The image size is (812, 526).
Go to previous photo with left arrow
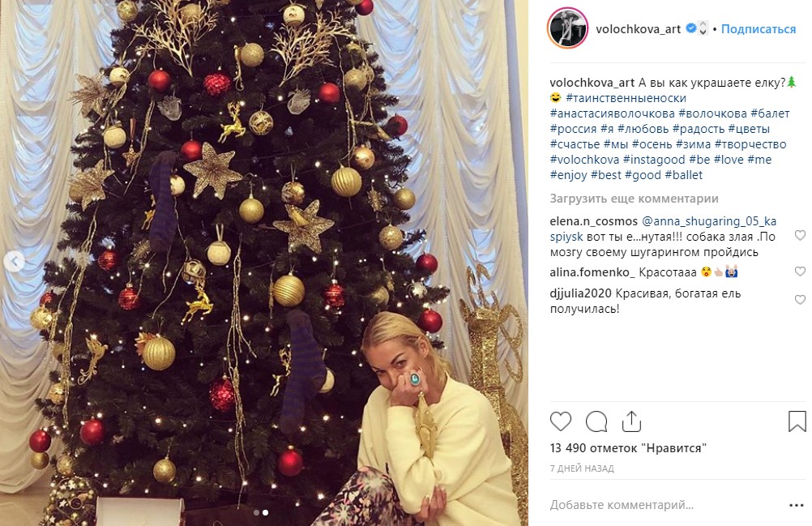click(14, 262)
